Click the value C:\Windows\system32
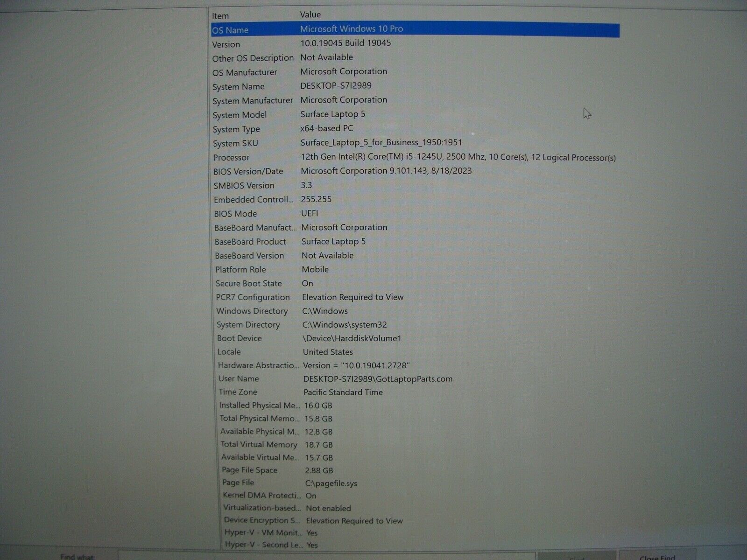Viewport: 747px width, 560px height. (x=345, y=325)
